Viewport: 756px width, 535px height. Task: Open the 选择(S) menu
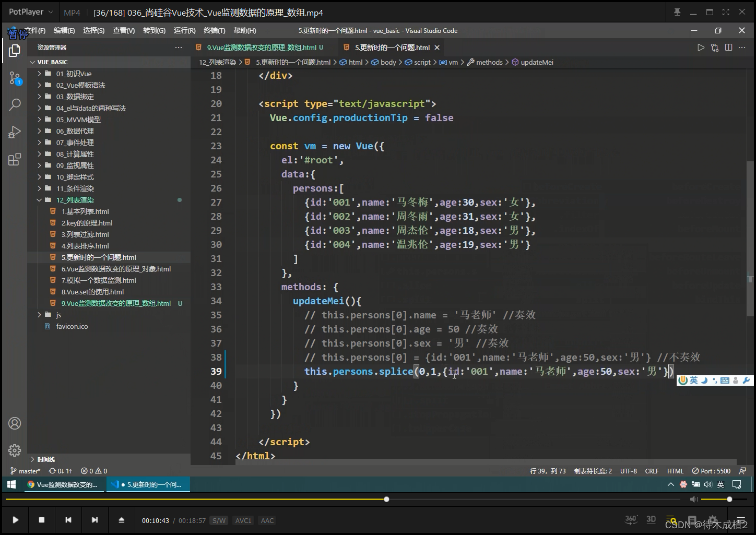[94, 31]
